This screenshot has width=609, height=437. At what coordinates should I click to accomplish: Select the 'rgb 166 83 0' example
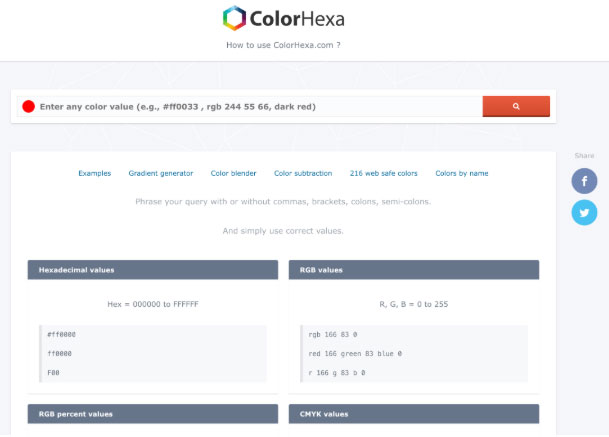point(333,334)
